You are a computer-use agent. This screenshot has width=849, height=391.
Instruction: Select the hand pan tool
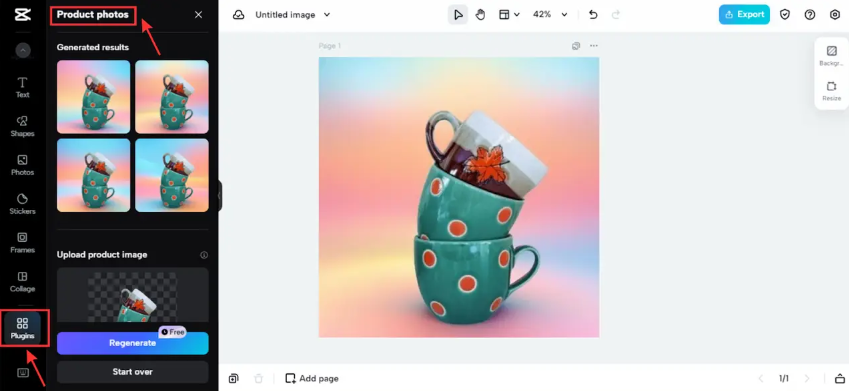point(480,15)
